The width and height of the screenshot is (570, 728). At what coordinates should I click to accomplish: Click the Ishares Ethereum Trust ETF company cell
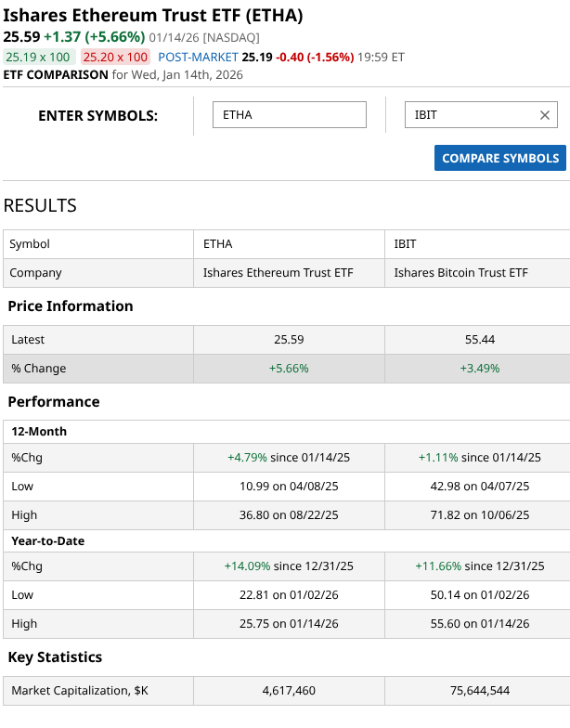pos(278,273)
